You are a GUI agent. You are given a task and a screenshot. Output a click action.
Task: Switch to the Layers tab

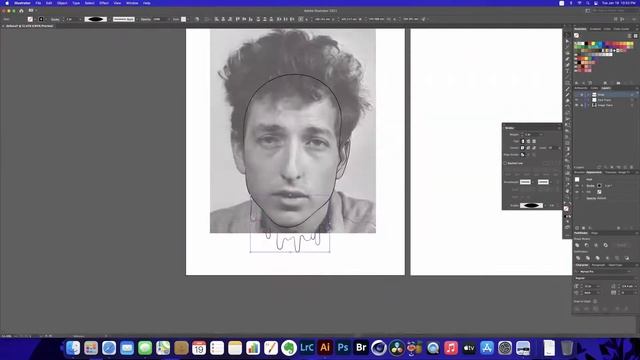(607, 88)
